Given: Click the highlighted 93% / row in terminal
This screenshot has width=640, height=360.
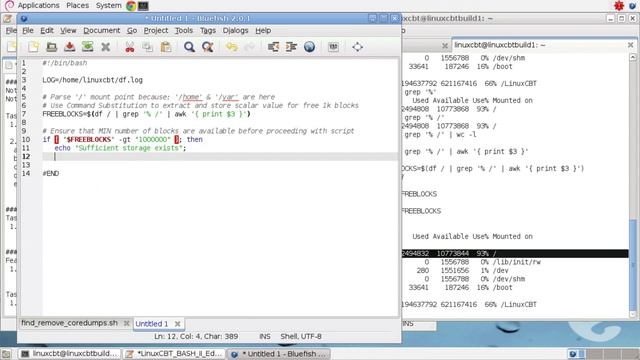Looking at the screenshot, I should click(x=515, y=253).
